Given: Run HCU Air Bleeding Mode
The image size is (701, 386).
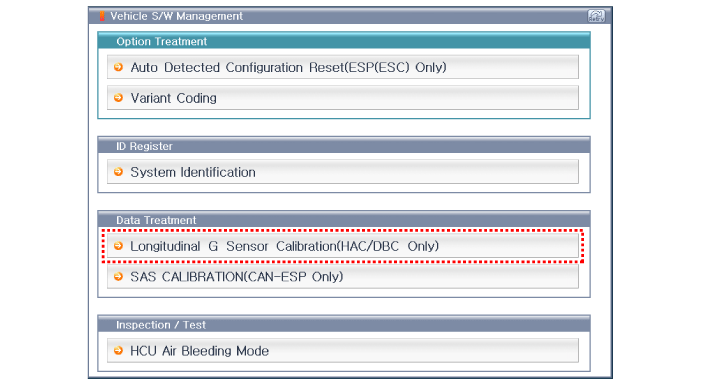Looking at the screenshot, I should click(342, 351).
